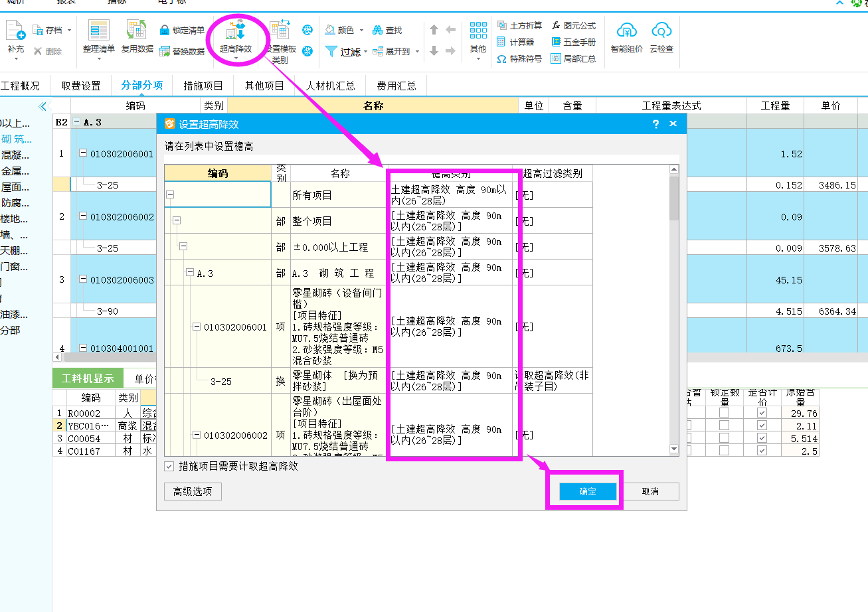Viewport: 868px width, 612px height.
Task: Click the 设置模板类别 icon
Action: coord(280,31)
